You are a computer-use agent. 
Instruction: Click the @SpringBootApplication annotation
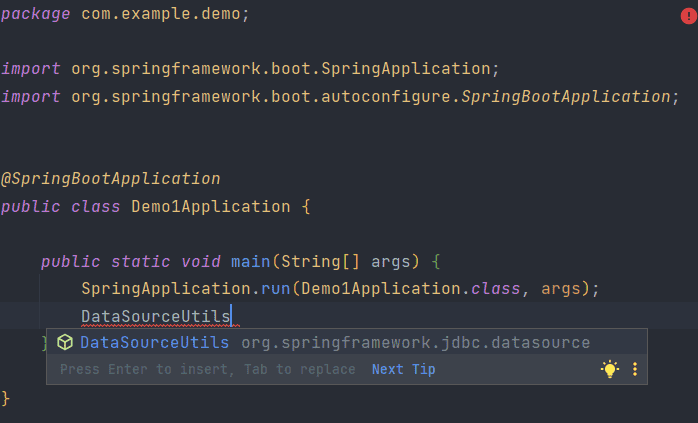click(110, 179)
